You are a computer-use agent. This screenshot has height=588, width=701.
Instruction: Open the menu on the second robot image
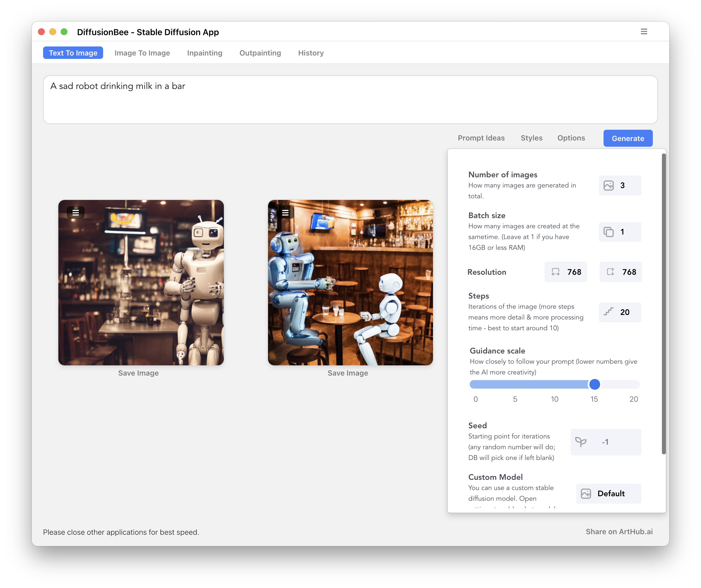point(286,212)
